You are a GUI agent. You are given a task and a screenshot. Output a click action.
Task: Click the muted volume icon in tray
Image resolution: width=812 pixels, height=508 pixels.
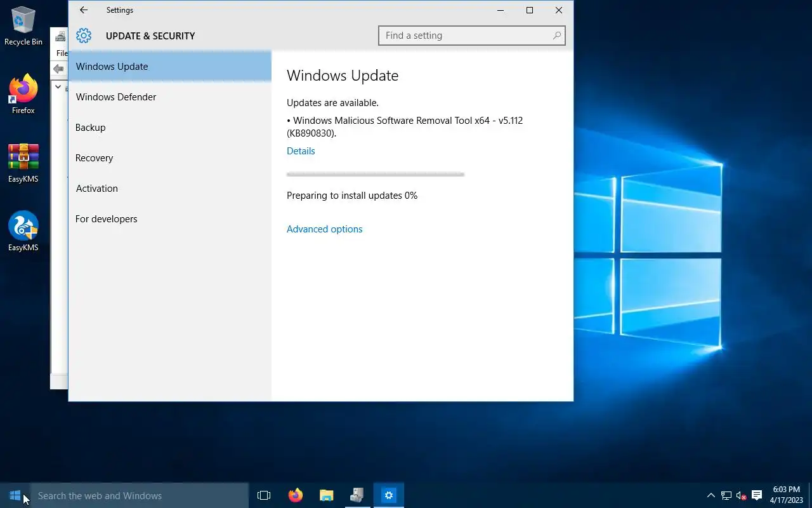tap(741, 496)
